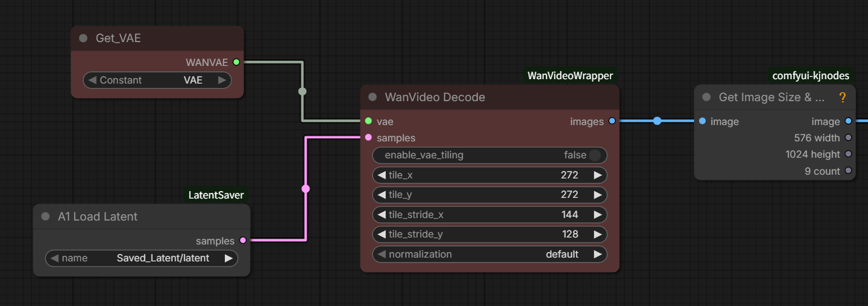Image resolution: width=868 pixels, height=306 pixels.
Task: Toggle enable_vae_tiling switch
Action: (594, 155)
